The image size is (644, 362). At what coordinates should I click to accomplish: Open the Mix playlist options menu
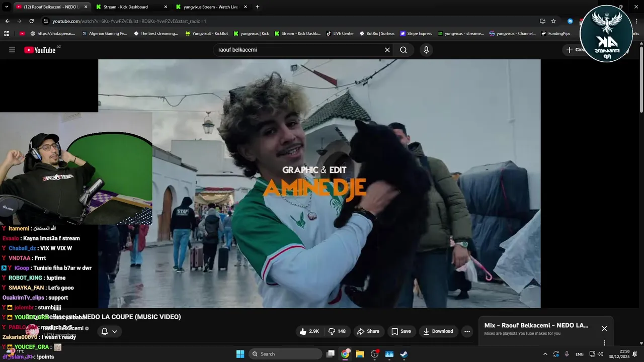pos(604,343)
